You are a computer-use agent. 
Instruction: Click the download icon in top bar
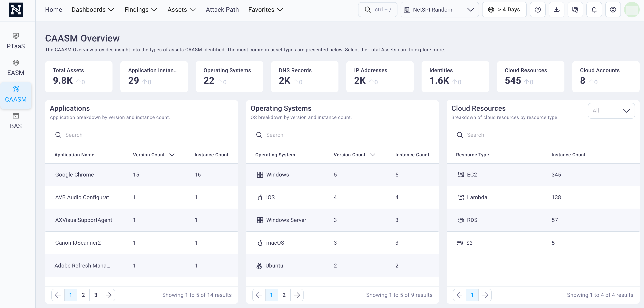tap(556, 9)
